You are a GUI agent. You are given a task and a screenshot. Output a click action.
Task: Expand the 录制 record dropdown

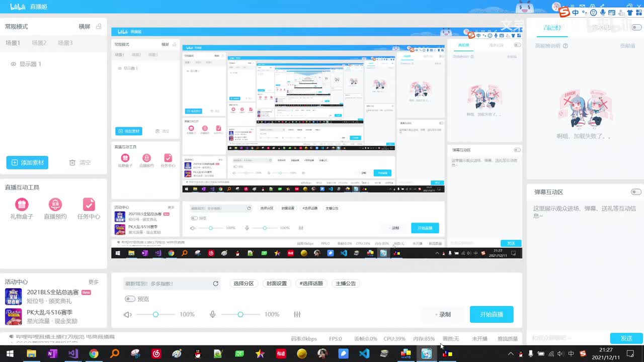[x=443, y=314]
